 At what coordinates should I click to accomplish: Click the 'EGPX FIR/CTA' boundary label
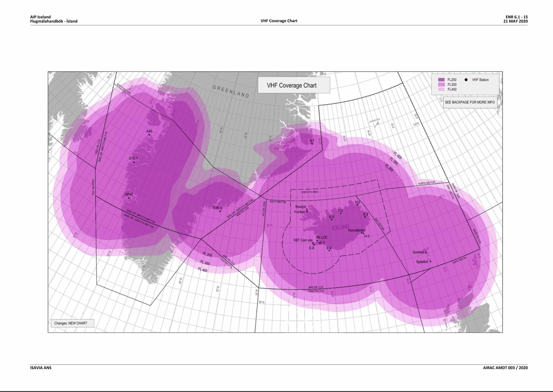[459, 260]
